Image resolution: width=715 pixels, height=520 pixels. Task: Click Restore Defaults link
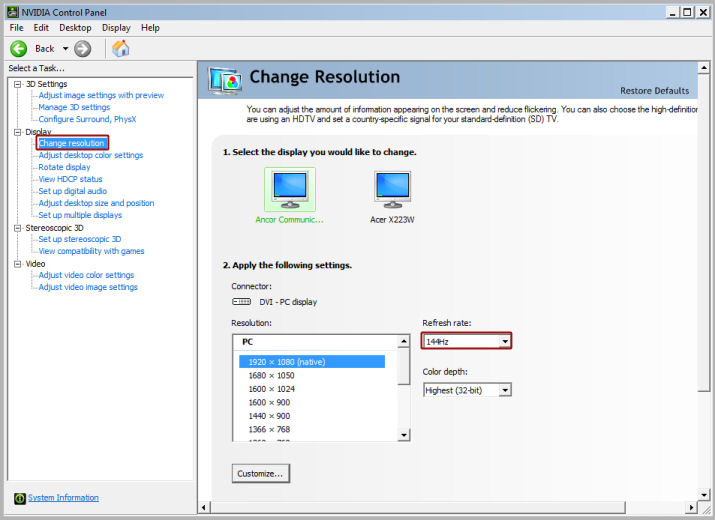pos(654,91)
